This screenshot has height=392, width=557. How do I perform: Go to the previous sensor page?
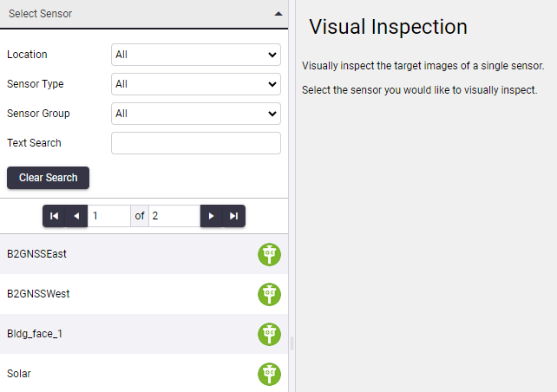pos(76,216)
